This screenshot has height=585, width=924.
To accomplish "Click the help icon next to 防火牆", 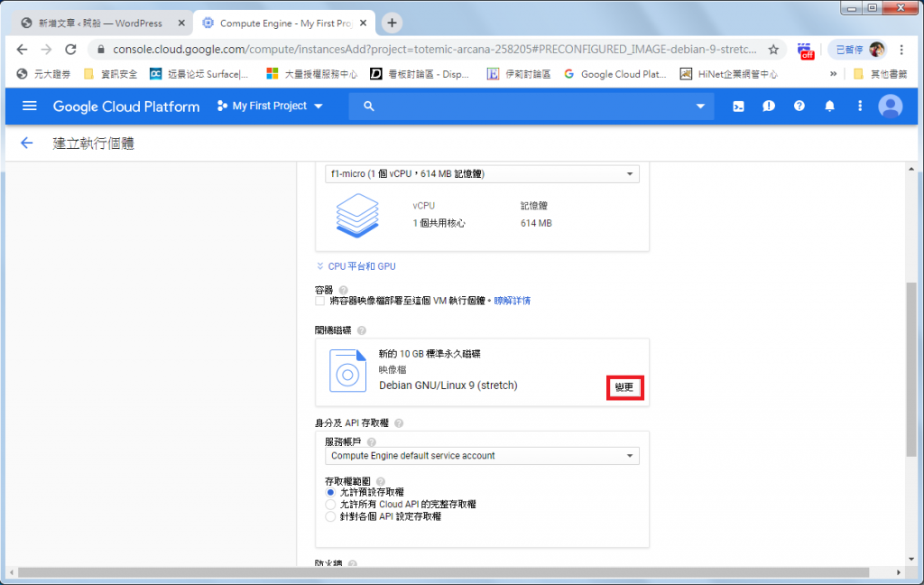I will tap(353, 563).
